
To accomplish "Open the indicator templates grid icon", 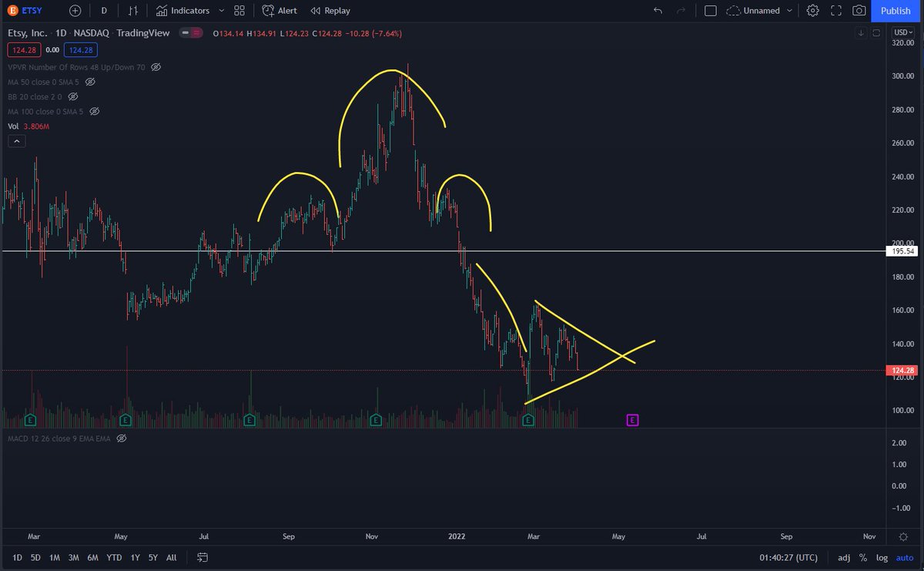I will (x=239, y=11).
